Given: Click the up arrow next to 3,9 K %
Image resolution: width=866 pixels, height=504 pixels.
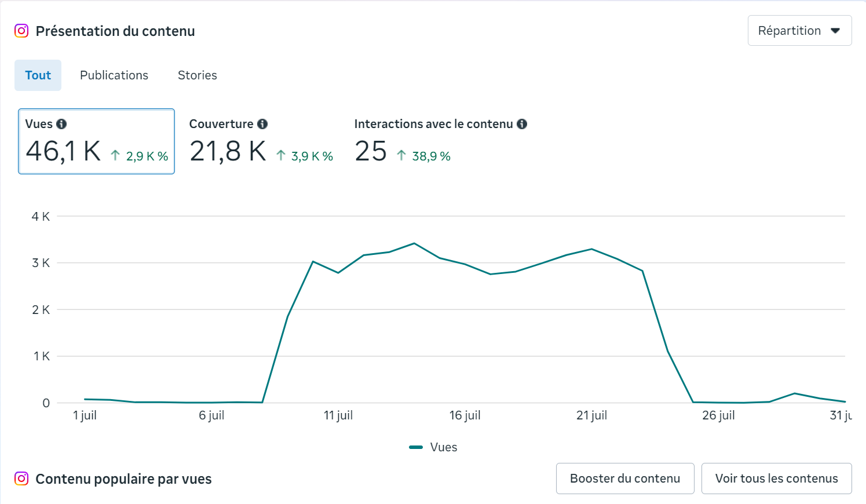Looking at the screenshot, I should (281, 156).
